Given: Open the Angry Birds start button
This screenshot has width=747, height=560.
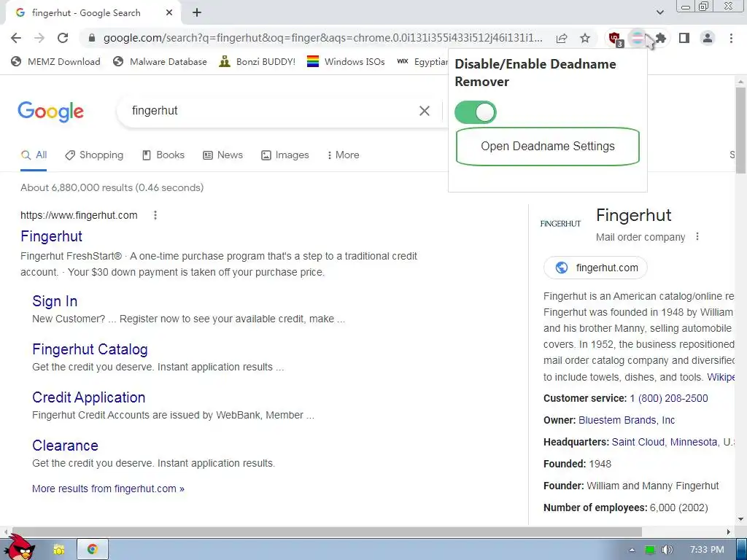Looking at the screenshot, I should (x=20, y=547).
